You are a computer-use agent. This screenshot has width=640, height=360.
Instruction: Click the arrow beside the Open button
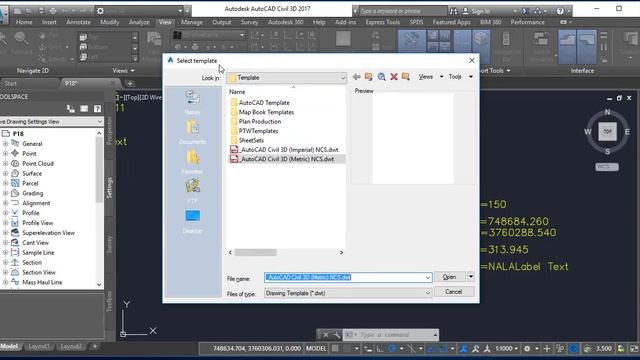point(471,277)
